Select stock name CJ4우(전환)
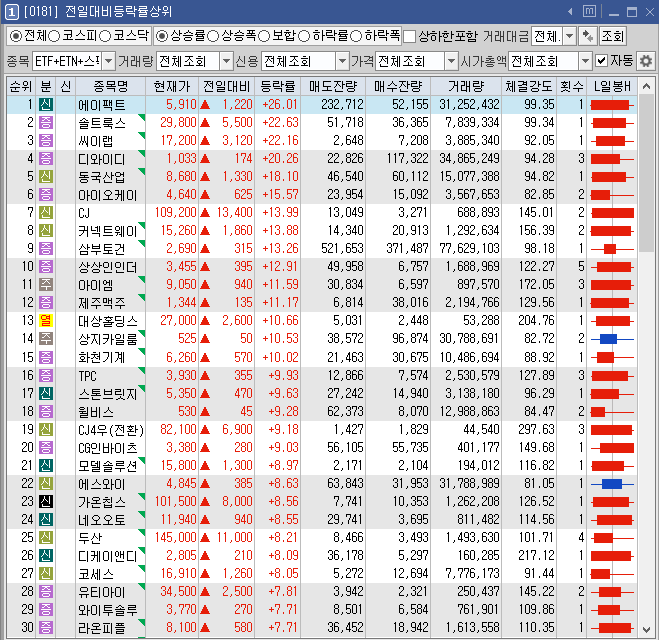This screenshot has width=659, height=640. [111, 430]
